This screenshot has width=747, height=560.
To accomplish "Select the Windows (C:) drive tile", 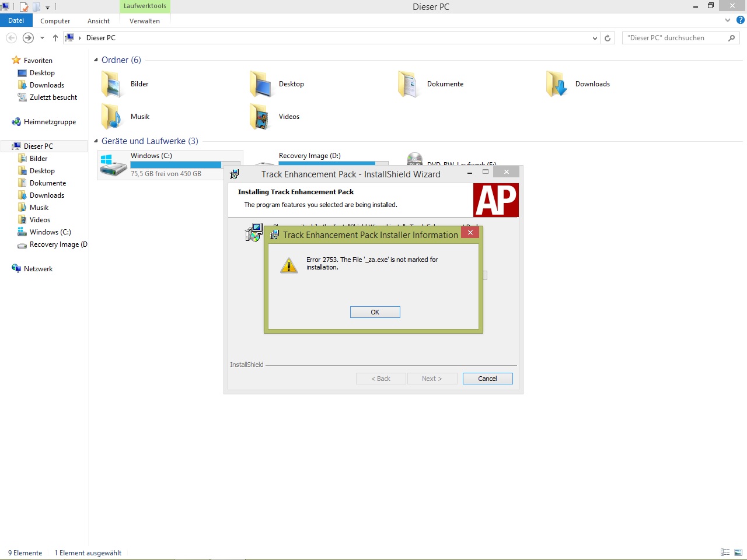I will 169,165.
